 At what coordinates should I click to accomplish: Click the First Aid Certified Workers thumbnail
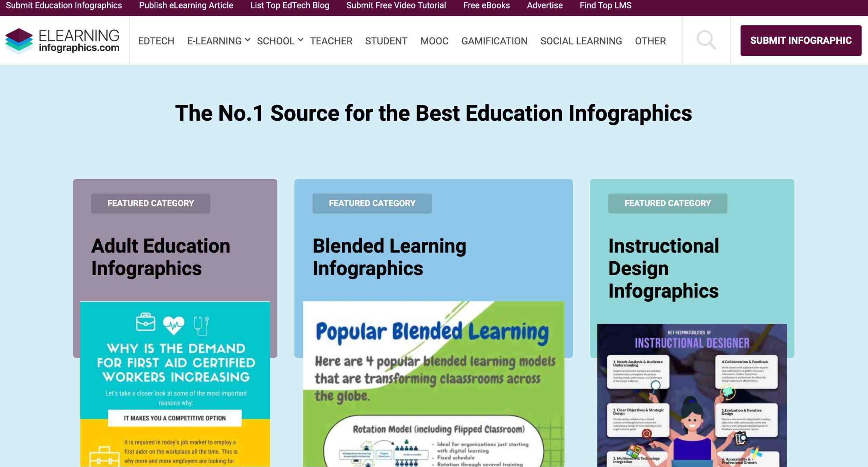175,384
